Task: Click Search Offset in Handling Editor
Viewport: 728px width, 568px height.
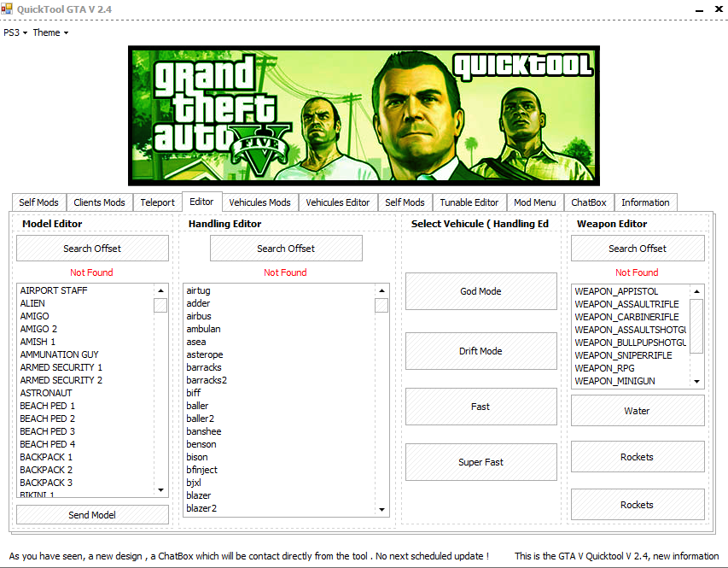Action: tap(286, 249)
